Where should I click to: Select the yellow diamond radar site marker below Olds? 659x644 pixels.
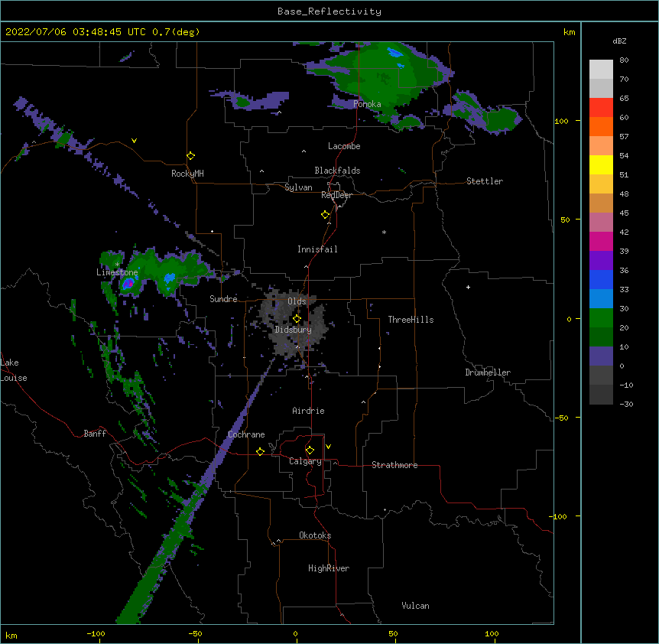297,318
